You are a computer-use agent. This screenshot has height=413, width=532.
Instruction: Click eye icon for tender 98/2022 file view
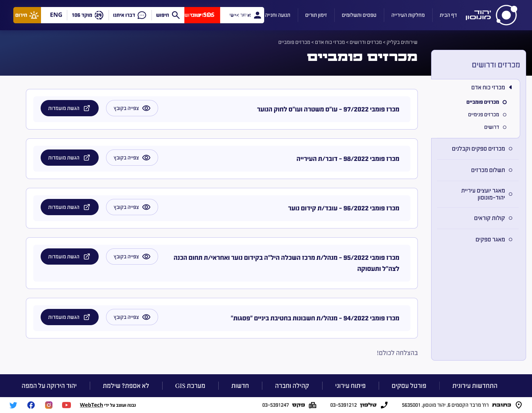pyautogui.click(x=146, y=158)
